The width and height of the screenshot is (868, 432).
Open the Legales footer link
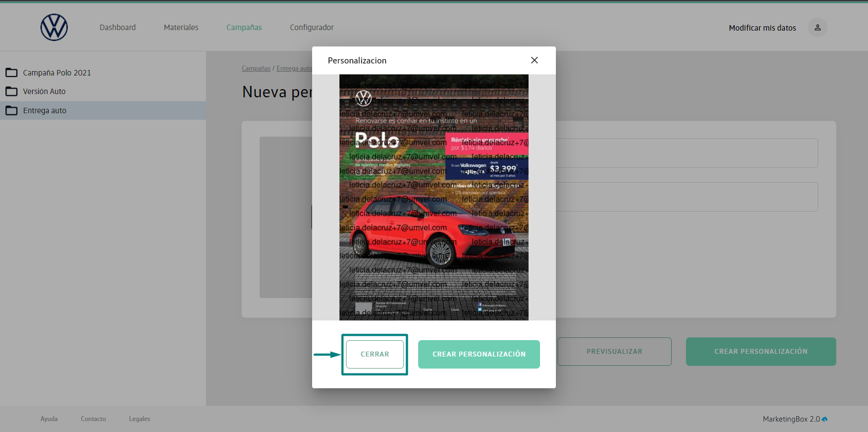click(139, 419)
